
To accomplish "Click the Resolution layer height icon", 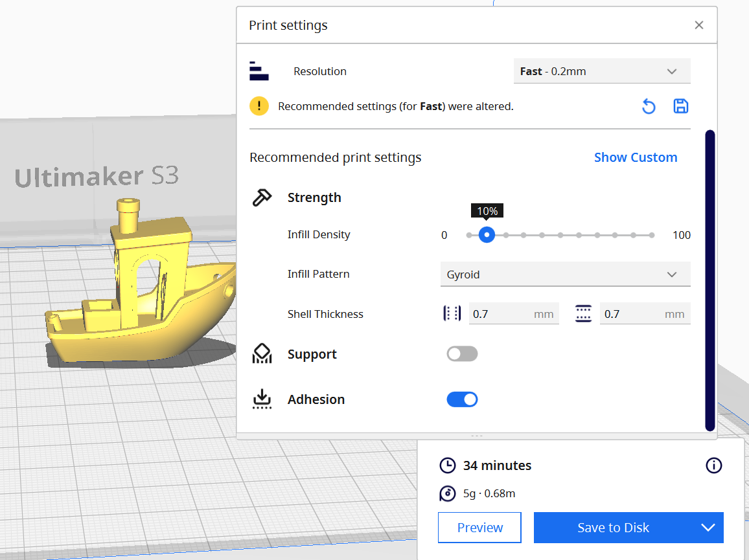I will (259, 71).
